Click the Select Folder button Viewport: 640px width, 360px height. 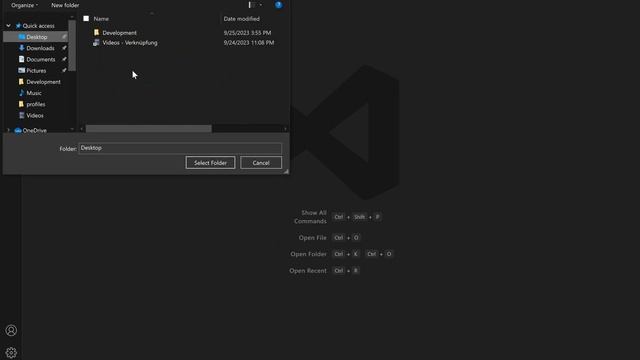coord(210,163)
